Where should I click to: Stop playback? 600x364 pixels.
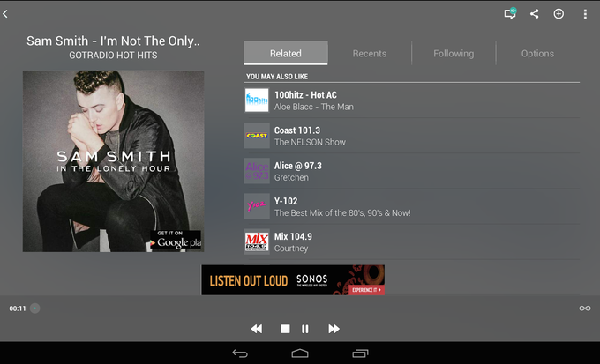(285, 329)
